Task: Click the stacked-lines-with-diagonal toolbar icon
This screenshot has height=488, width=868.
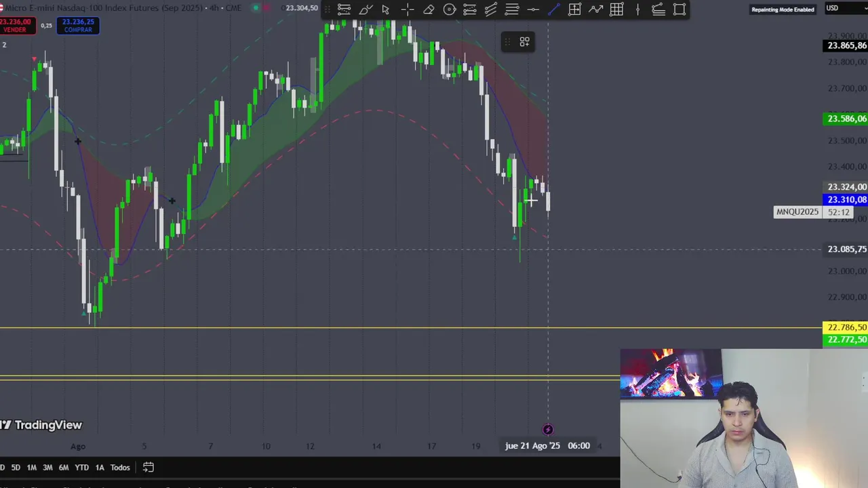Action: click(658, 9)
